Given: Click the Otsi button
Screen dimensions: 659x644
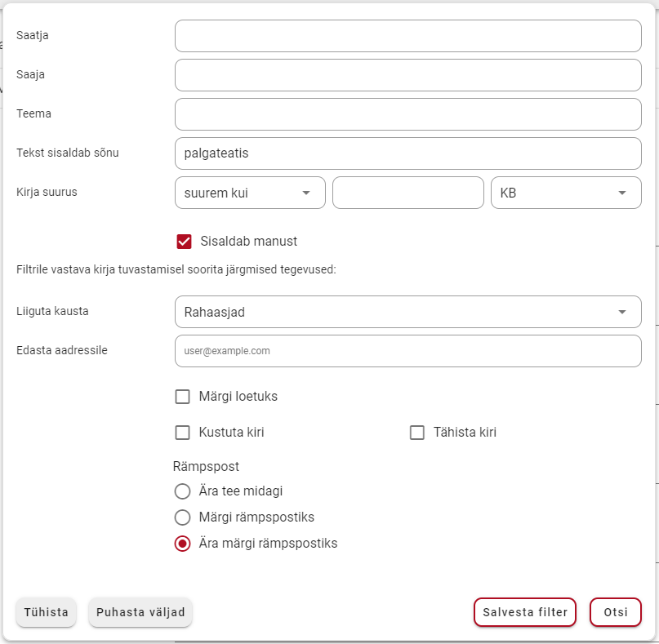Looking at the screenshot, I should click(616, 612).
